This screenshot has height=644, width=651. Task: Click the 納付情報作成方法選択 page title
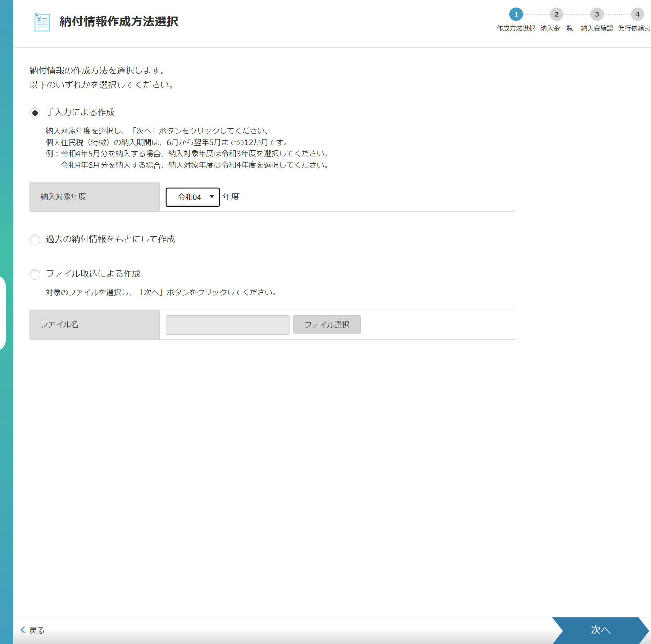pyautogui.click(x=119, y=22)
